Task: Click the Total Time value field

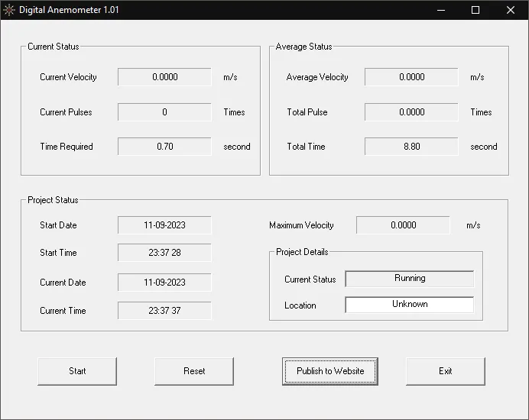Action: [x=411, y=147]
